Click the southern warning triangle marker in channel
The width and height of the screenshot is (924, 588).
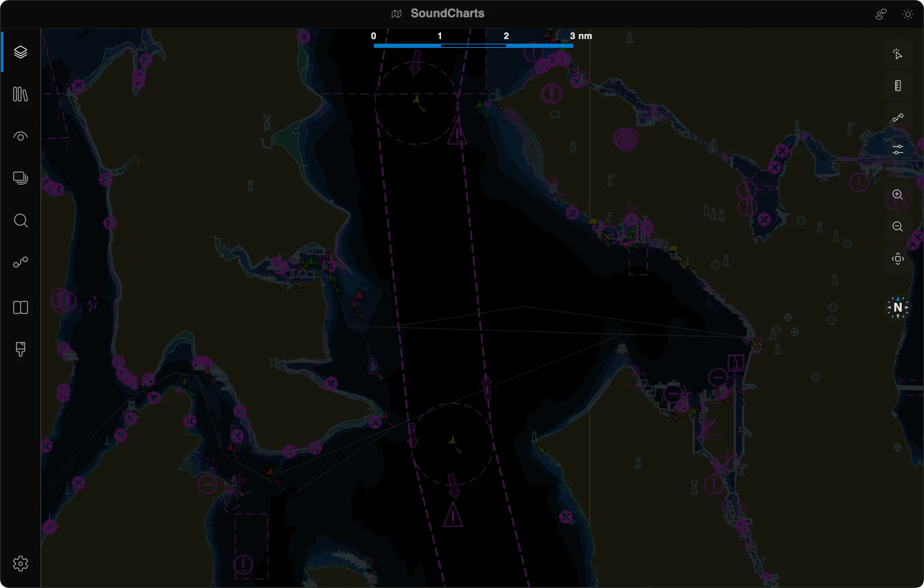point(453,514)
